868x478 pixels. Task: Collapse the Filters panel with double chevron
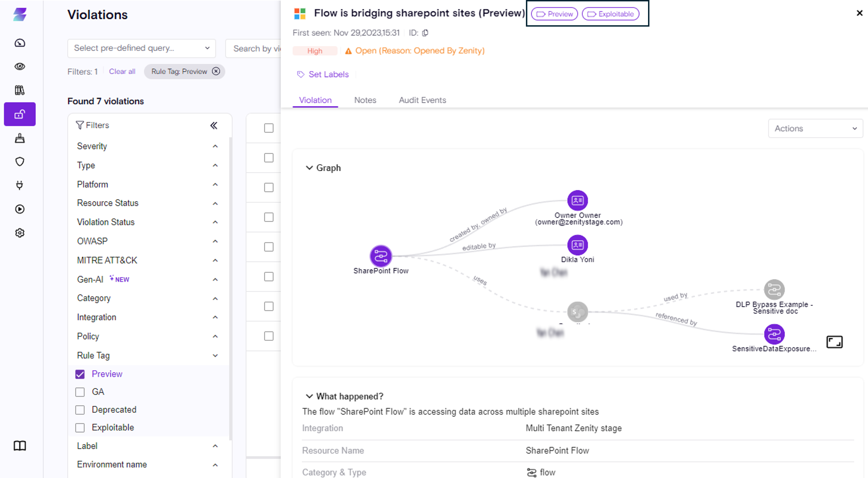pyautogui.click(x=214, y=125)
